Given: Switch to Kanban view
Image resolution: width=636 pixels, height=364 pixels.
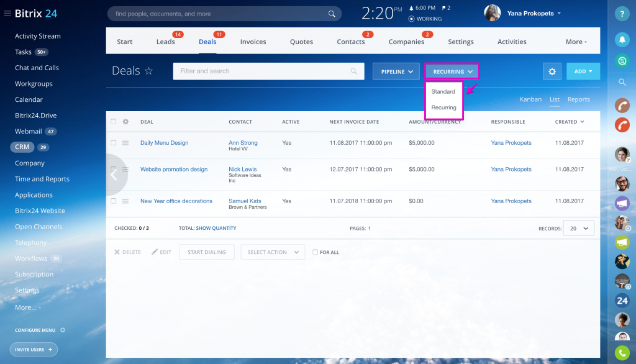Looking at the screenshot, I should pyautogui.click(x=530, y=99).
